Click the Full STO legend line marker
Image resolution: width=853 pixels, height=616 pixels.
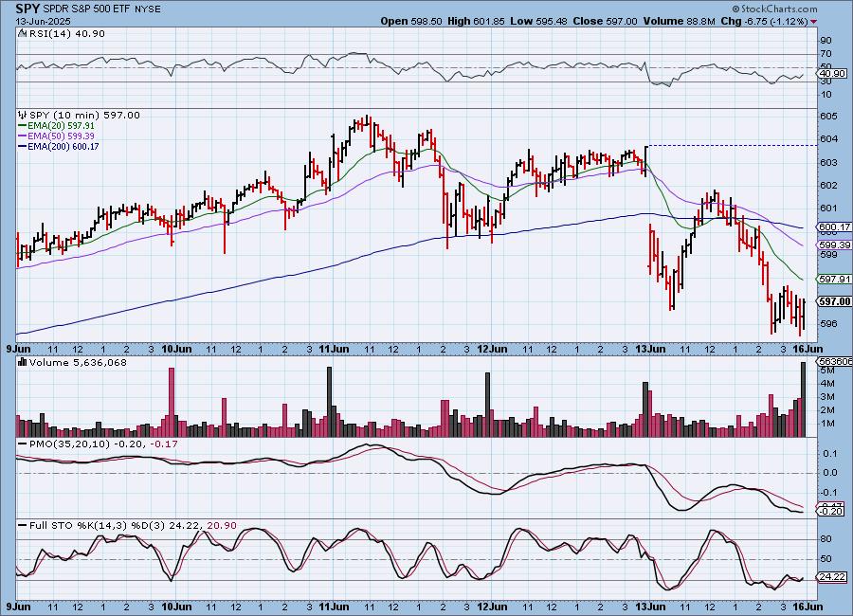pyautogui.click(x=23, y=526)
